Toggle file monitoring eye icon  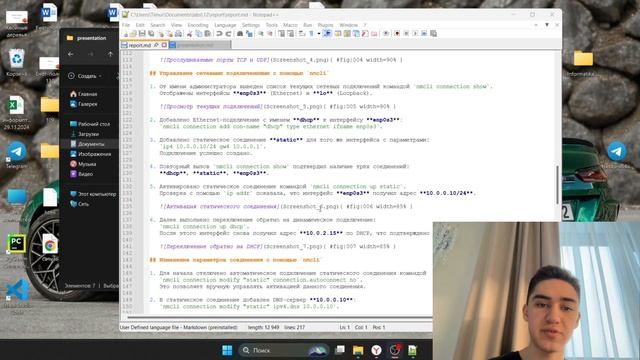[x=387, y=33]
